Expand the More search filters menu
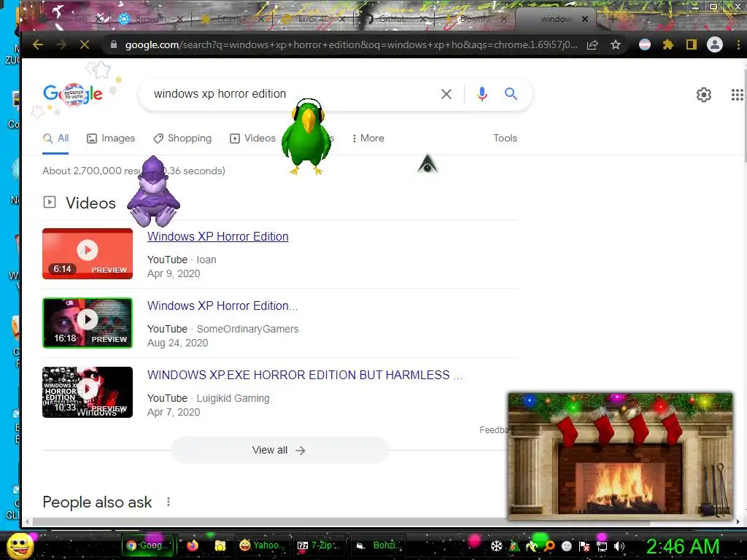 click(x=368, y=138)
